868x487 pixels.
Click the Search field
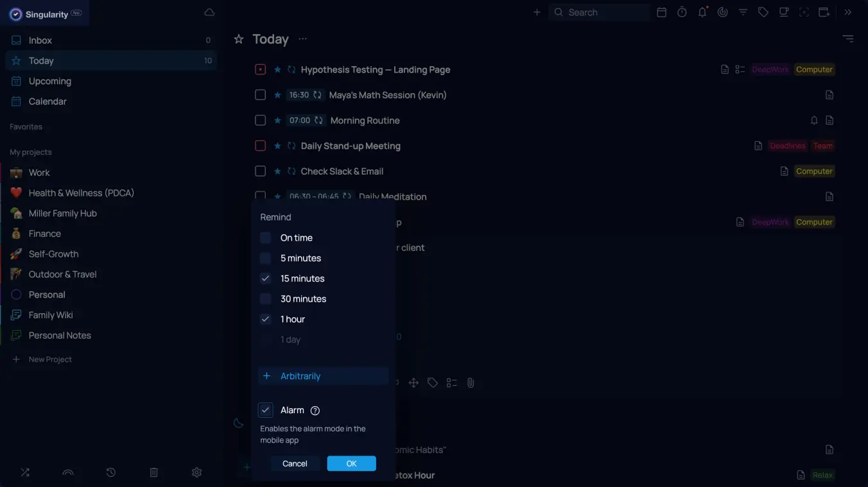coord(599,12)
